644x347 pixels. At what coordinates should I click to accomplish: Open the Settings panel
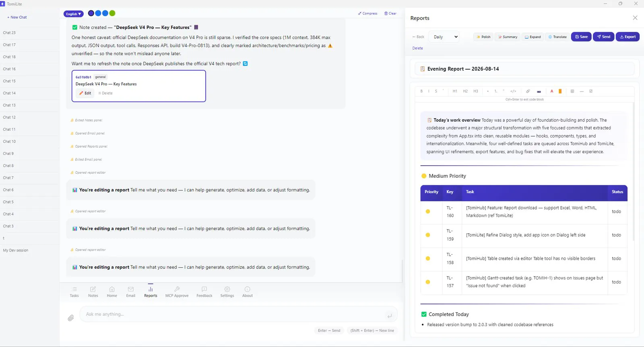coord(227,292)
